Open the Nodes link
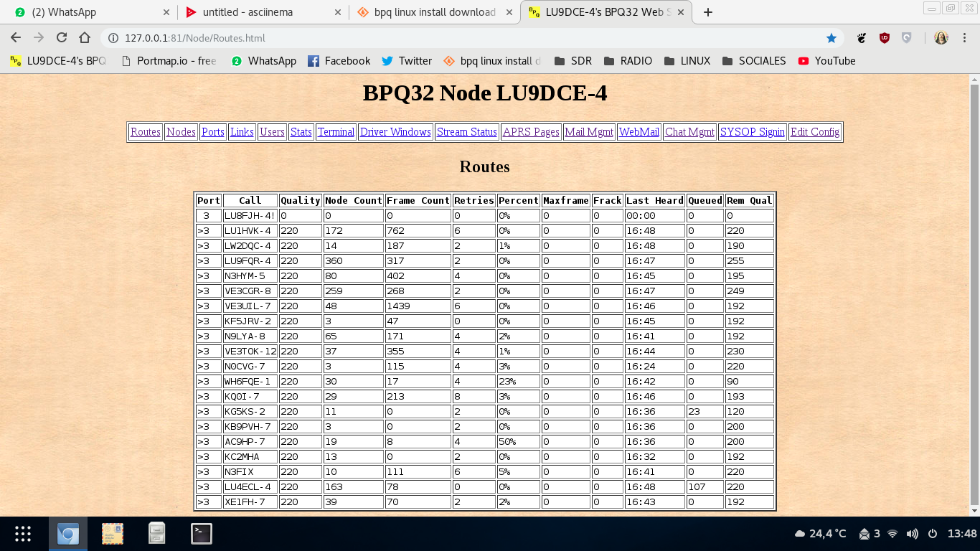 (181, 132)
